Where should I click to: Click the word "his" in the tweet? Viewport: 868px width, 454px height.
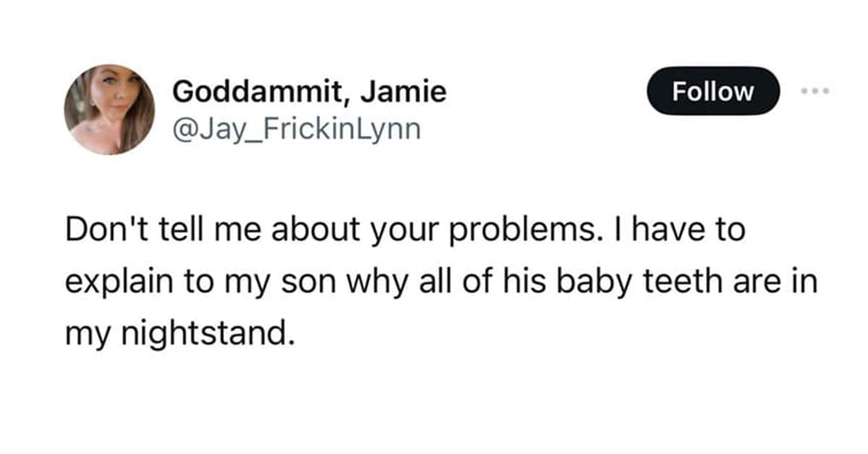(x=529, y=282)
